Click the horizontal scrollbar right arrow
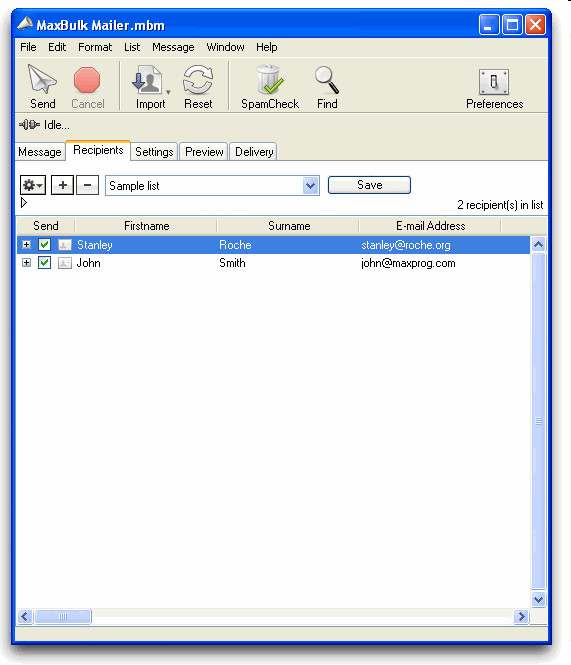This screenshot has width=571, height=665. [x=521, y=616]
